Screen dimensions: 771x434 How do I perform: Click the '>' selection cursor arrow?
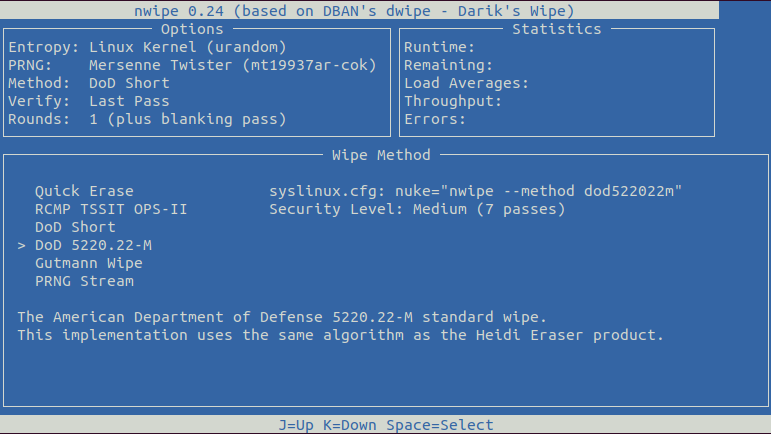tap(22, 245)
